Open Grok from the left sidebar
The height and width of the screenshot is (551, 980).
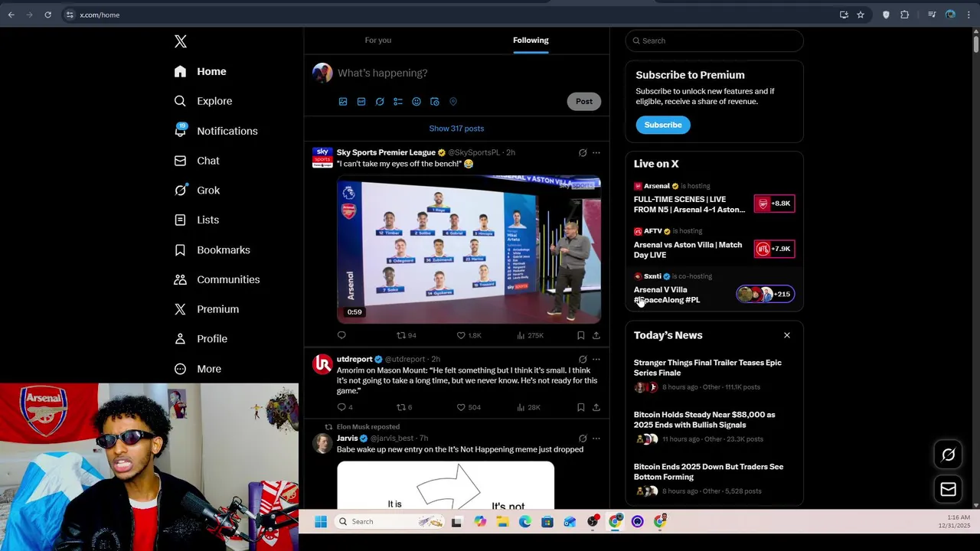click(x=197, y=191)
